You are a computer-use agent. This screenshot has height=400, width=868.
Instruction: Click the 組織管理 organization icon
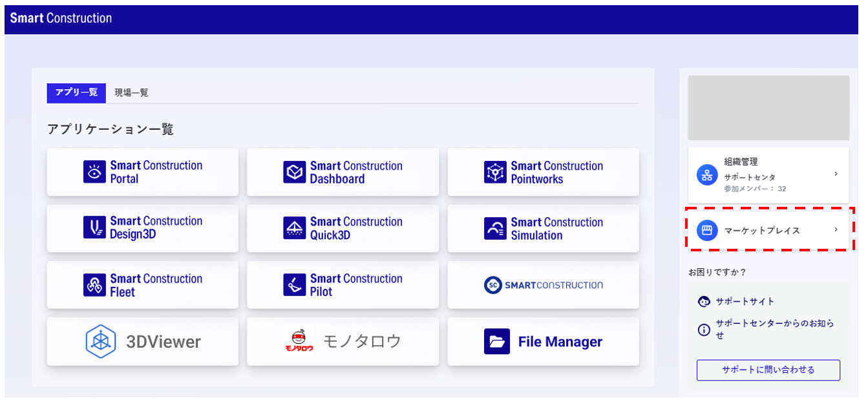[x=707, y=174]
